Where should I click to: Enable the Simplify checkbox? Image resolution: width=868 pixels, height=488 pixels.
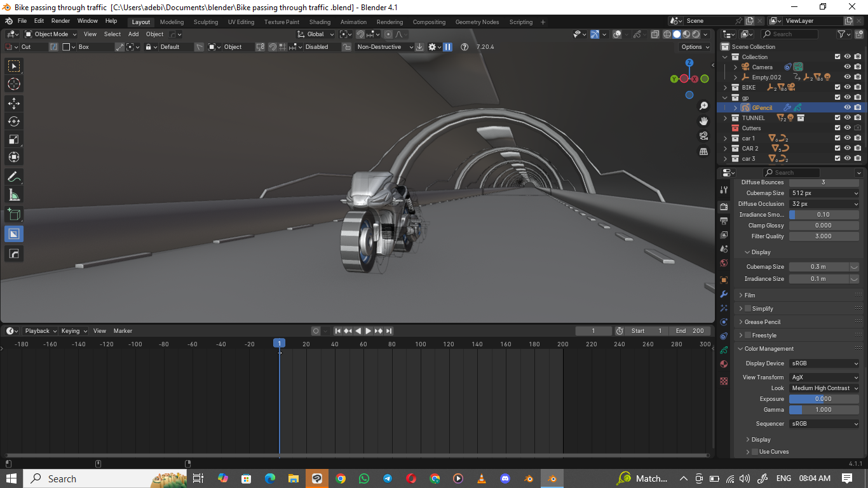click(748, 309)
